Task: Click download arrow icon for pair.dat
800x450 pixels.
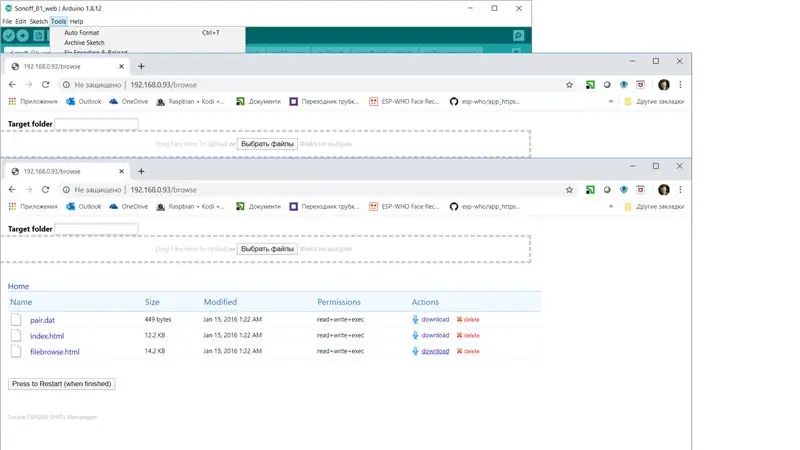Action: (x=415, y=319)
